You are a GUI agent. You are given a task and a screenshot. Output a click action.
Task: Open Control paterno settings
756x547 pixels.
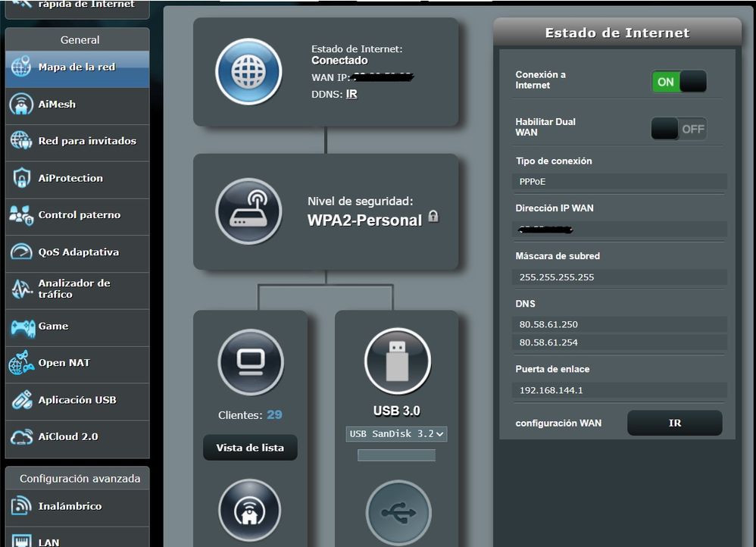tap(77, 215)
